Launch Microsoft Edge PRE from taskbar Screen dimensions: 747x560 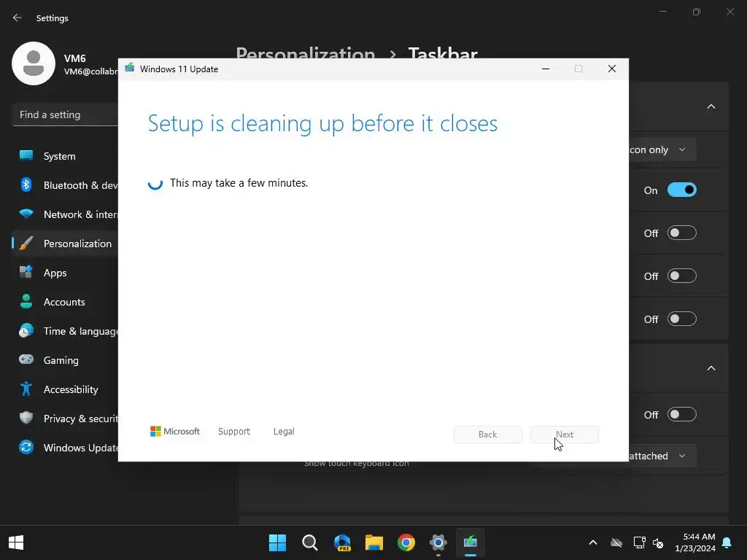click(x=342, y=542)
